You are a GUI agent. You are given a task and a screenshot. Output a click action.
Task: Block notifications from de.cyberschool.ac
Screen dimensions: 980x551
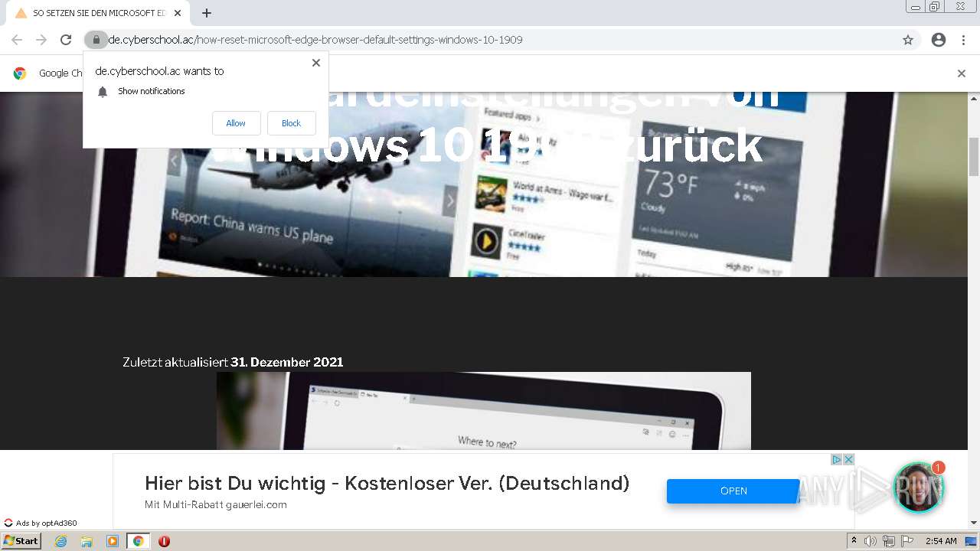click(291, 123)
